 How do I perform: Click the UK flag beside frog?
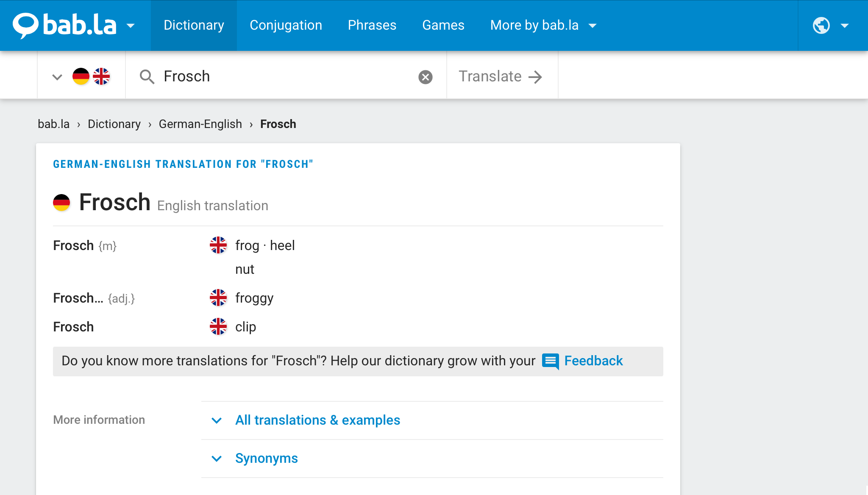[218, 245]
